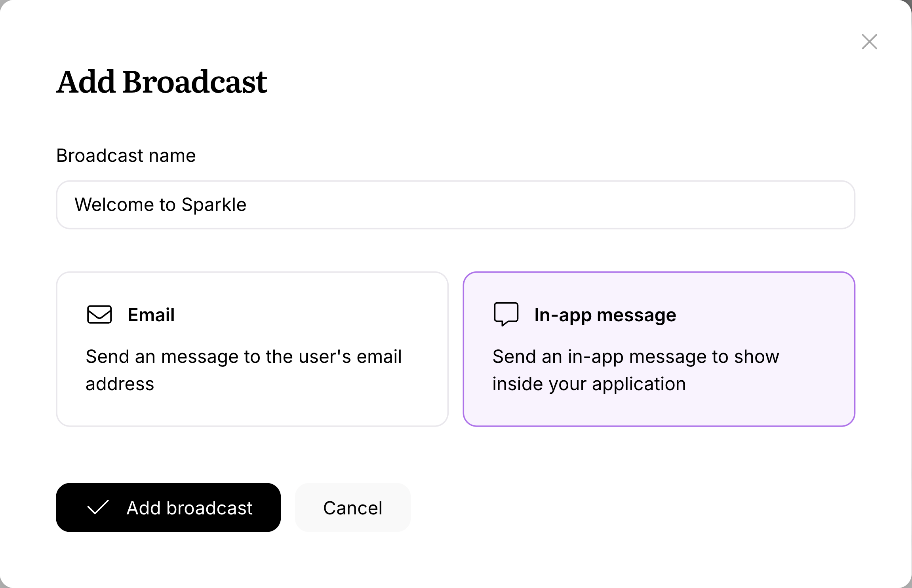Click the checkmark icon inside Add broadcast

coord(97,508)
